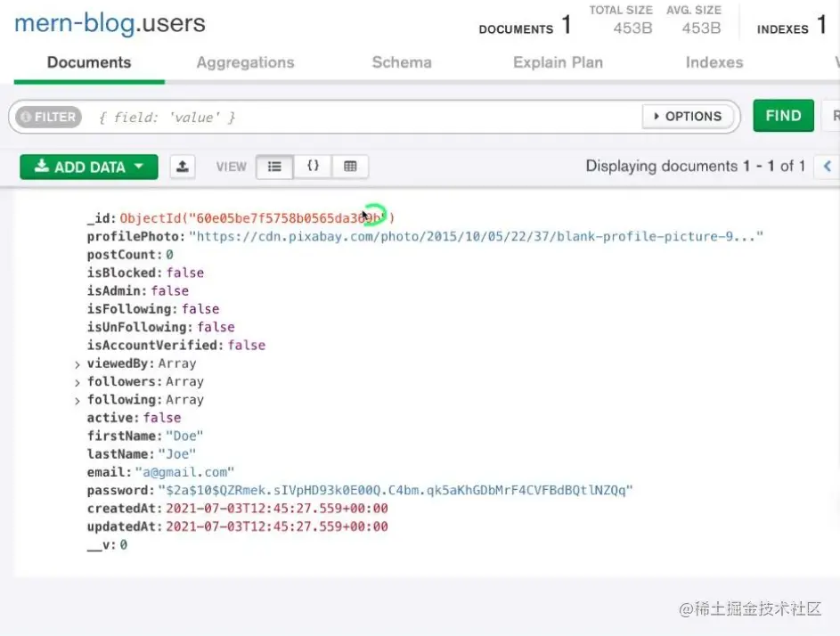840x636 pixels.
Task: Expand the query OPTIONS
Action: click(x=688, y=117)
